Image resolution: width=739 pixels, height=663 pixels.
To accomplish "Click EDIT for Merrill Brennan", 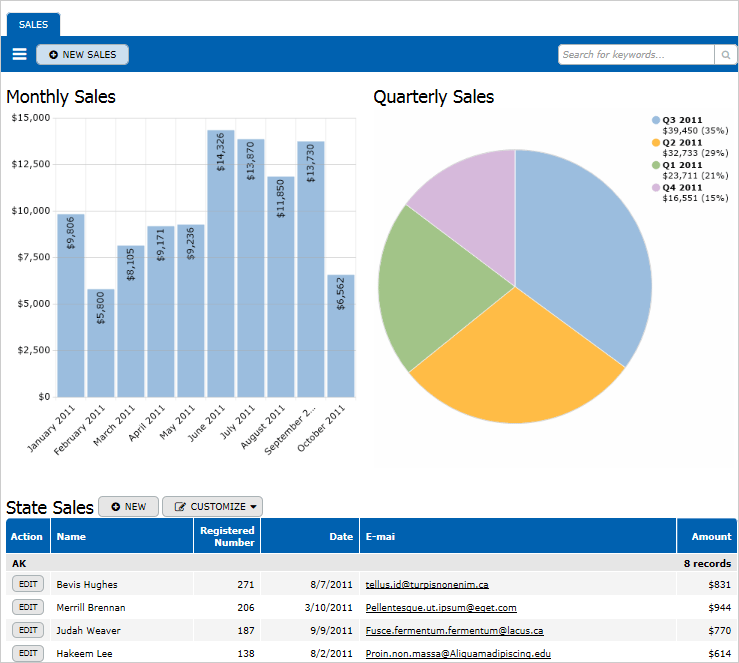I will (x=28, y=607).
